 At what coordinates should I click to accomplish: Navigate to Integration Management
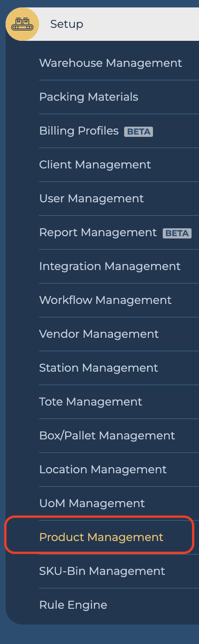[110, 266]
